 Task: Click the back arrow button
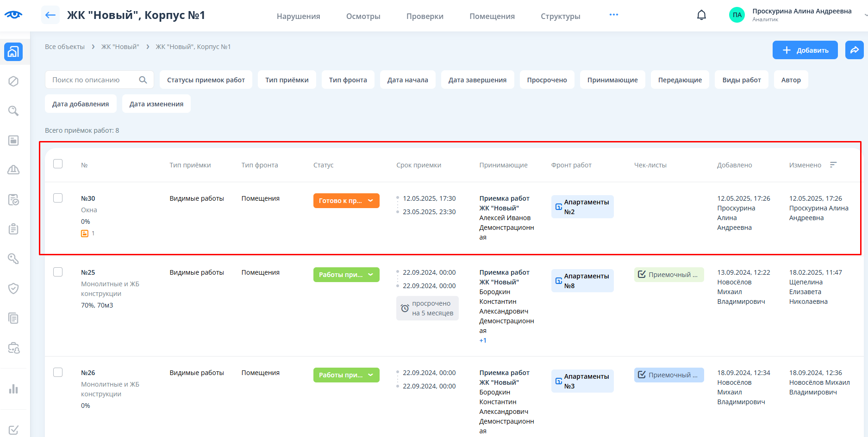coord(50,15)
